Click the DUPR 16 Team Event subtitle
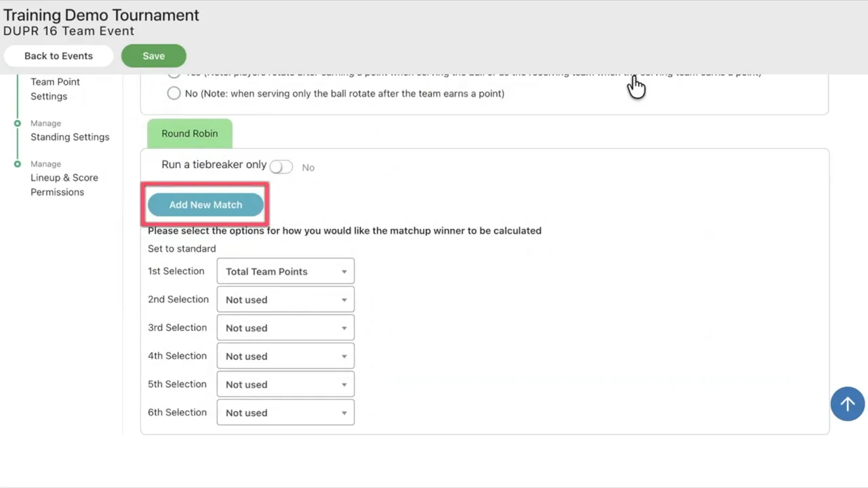Viewport: 868px width, 488px height. 68,31
